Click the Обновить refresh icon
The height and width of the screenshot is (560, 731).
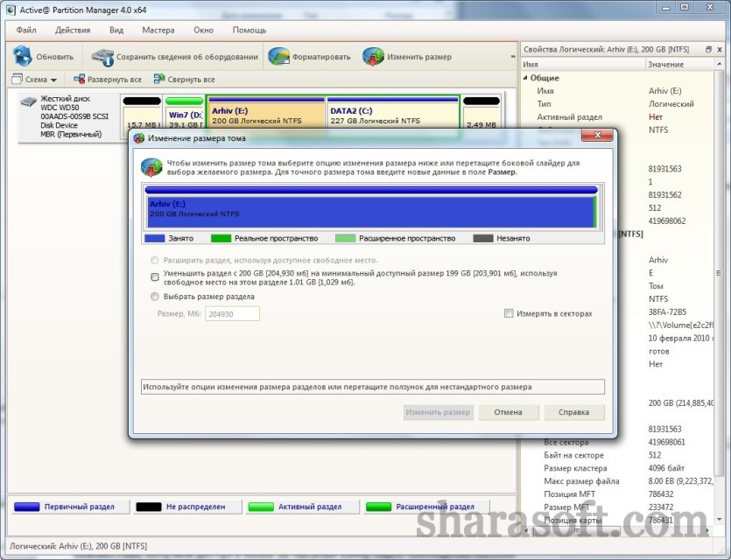[x=23, y=56]
